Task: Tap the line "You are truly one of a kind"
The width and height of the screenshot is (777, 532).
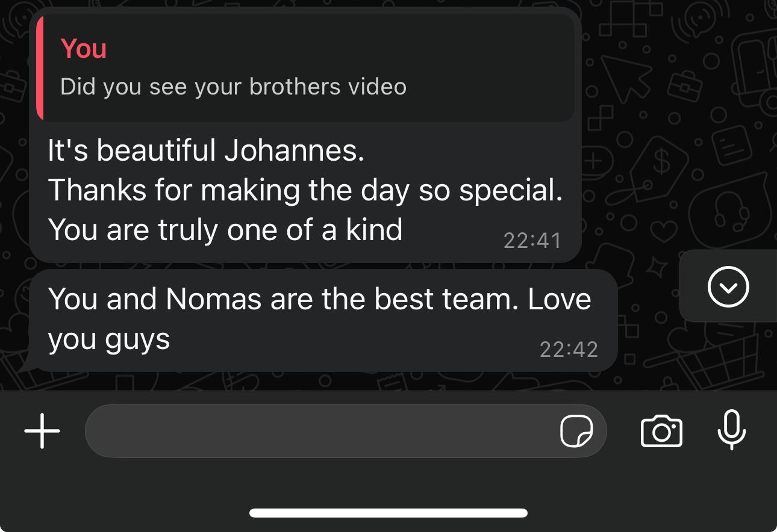Action: [x=225, y=230]
